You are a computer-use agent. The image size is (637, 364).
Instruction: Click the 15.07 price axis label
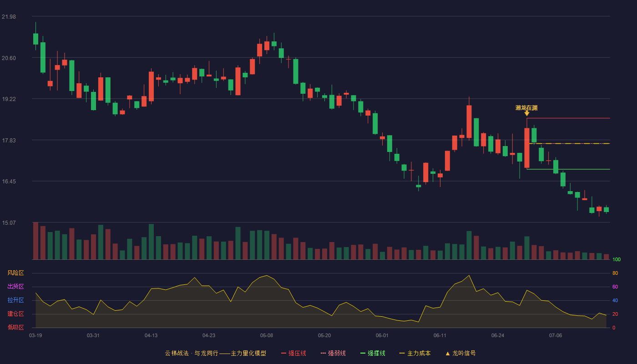click(x=9, y=223)
